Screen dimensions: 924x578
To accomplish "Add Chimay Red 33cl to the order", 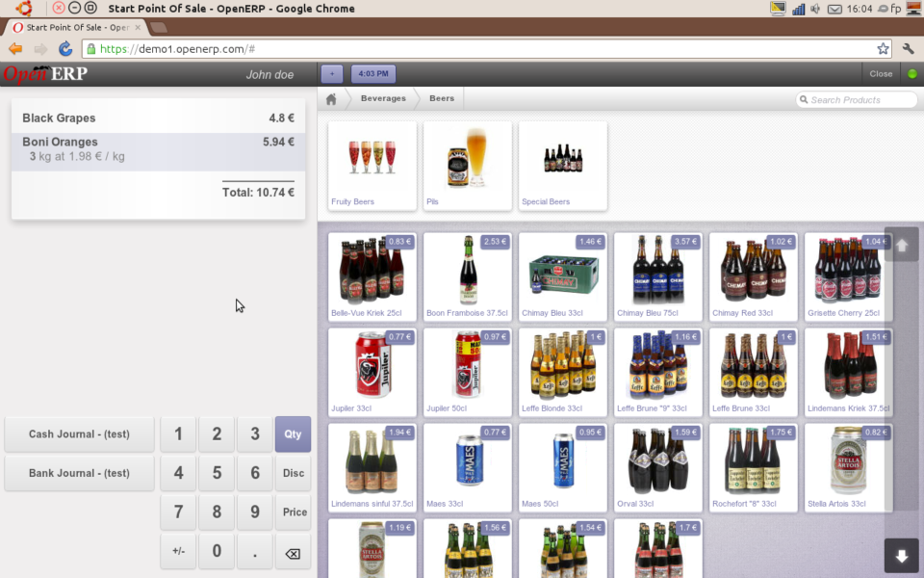I will pos(754,276).
